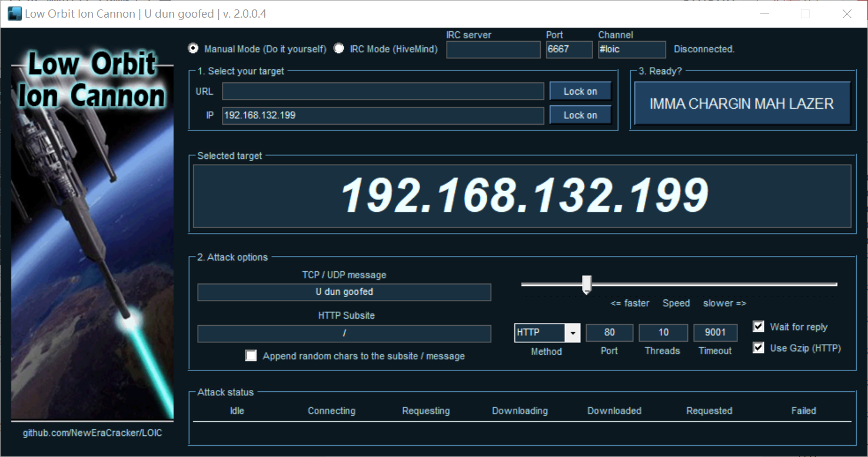The width and height of the screenshot is (868, 457).
Task: Click TCP / UDP message field
Action: (x=344, y=292)
